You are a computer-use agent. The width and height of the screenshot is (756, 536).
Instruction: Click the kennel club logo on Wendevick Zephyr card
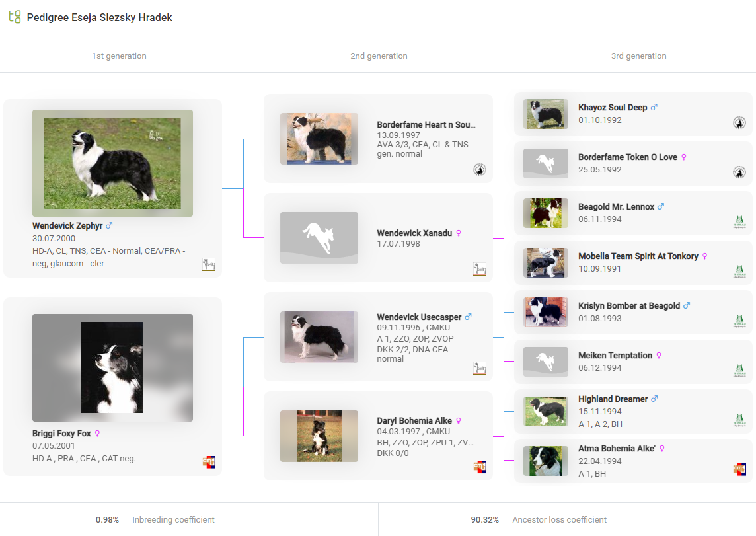point(209,264)
